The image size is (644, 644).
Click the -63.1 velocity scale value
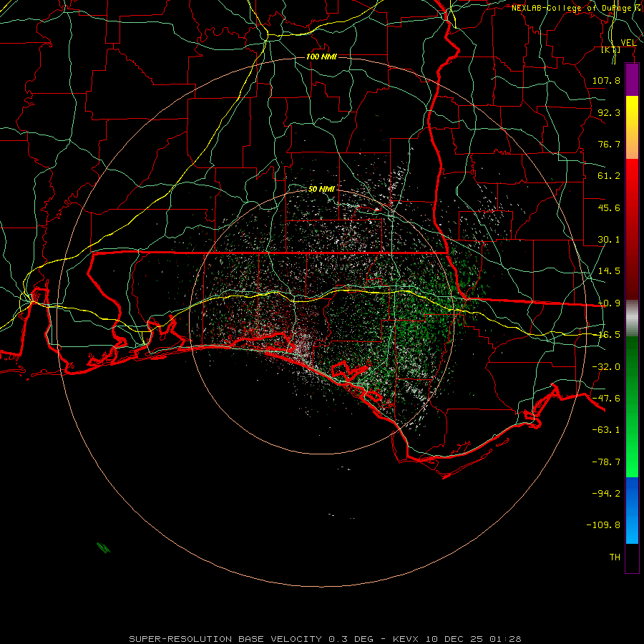606,430
